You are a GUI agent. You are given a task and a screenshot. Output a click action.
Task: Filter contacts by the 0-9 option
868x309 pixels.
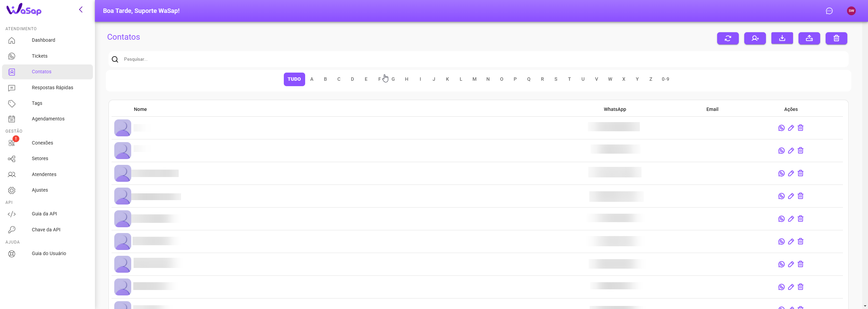pyautogui.click(x=665, y=79)
